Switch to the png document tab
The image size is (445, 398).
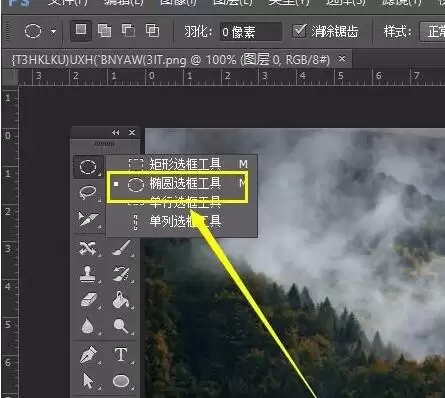177,59
